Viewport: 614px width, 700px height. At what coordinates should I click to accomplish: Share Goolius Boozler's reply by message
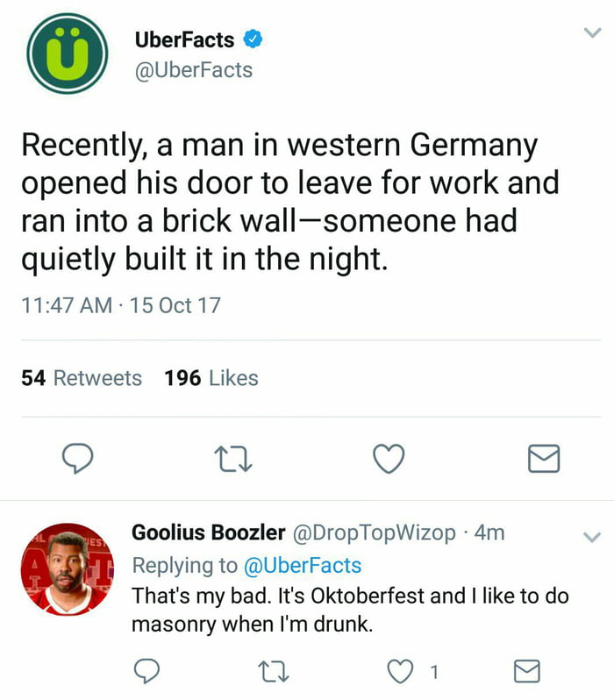click(x=525, y=672)
